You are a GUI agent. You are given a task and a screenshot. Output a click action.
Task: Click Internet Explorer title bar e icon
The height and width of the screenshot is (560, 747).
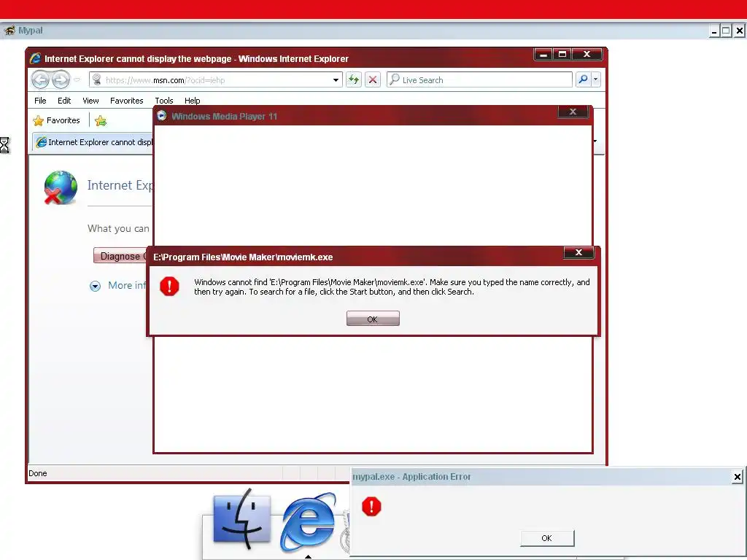coord(35,58)
